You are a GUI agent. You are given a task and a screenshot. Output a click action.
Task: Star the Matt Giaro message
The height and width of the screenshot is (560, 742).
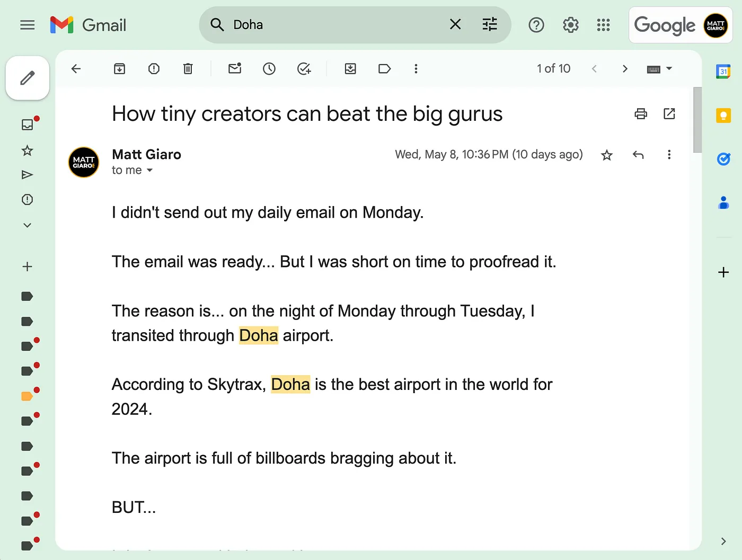point(607,155)
